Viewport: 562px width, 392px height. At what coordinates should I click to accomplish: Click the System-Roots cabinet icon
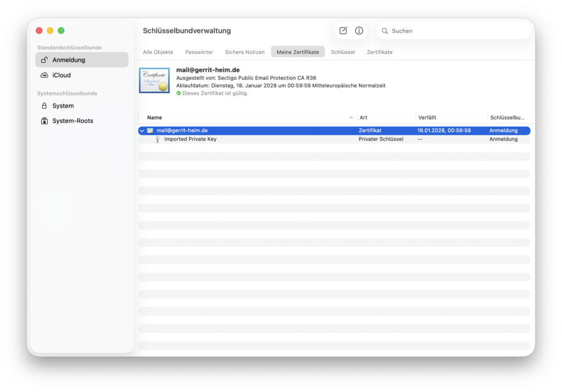tap(44, 121)
